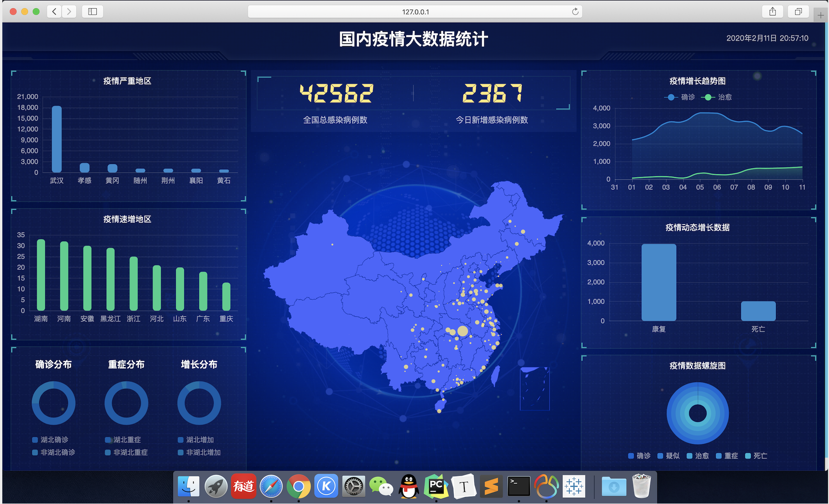
Task: Open PyCharm from the dock
Action: [437, 486]
